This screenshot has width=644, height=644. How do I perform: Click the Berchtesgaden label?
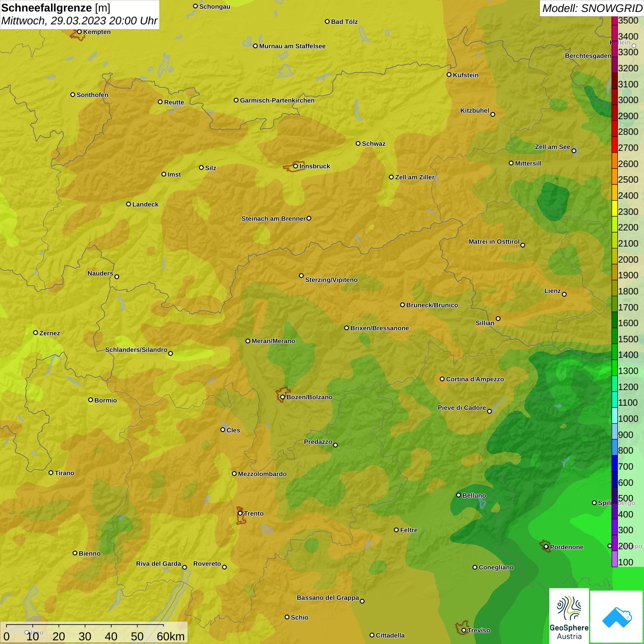point(588,56)
